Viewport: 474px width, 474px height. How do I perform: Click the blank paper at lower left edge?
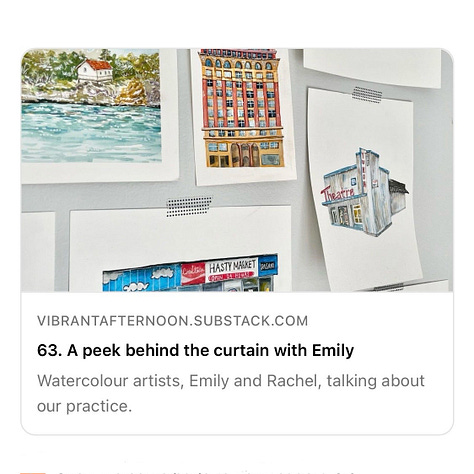click(x=38, y=252)
